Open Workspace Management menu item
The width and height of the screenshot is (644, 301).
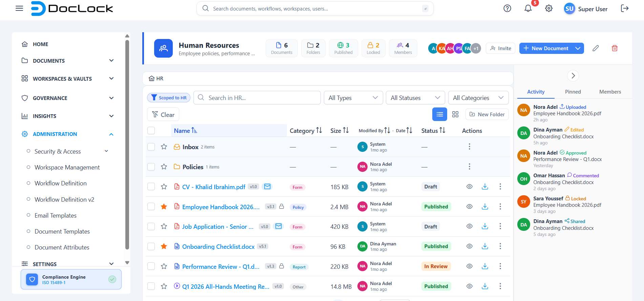[x=67, y=167]
